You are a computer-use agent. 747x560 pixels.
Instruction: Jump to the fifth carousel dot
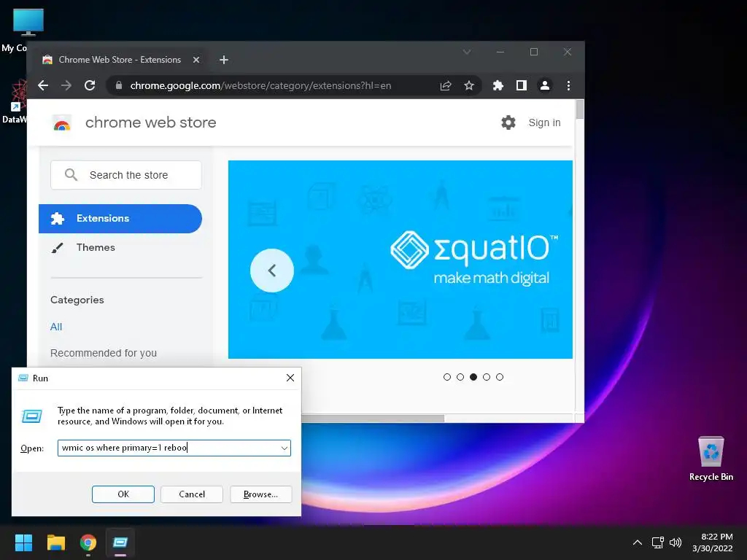click(x=500, y=377)
